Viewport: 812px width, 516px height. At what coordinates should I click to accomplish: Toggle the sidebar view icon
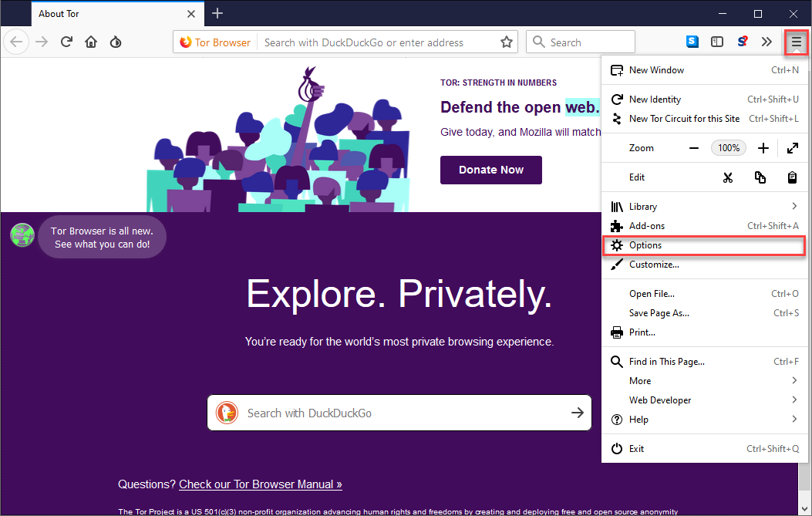(x=717, y=42)
